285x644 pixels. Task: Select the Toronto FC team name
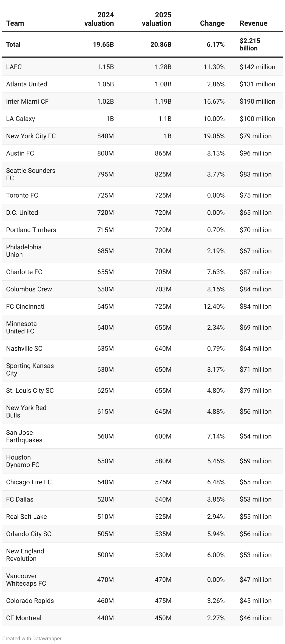22,195
